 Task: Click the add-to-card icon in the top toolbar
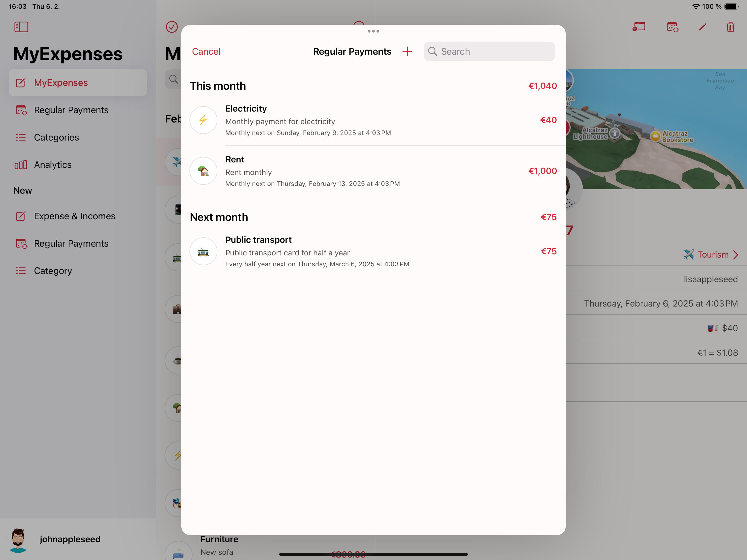639,27
